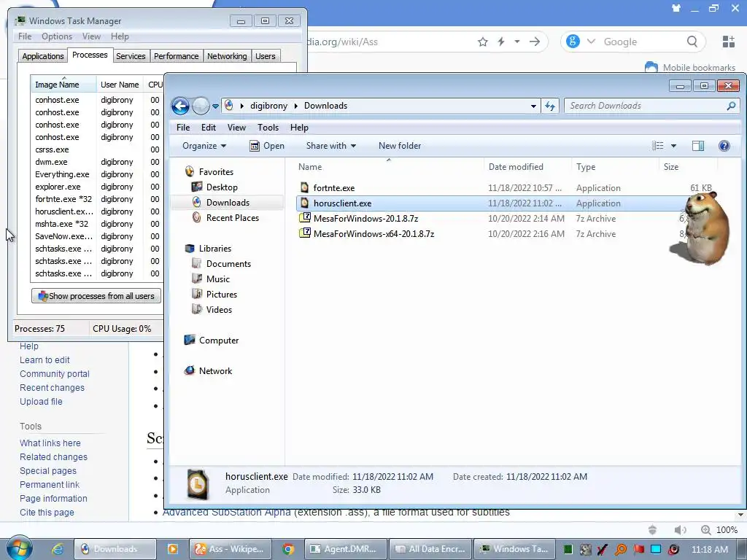Open Mobile bookmarks folder

(690, 67)
